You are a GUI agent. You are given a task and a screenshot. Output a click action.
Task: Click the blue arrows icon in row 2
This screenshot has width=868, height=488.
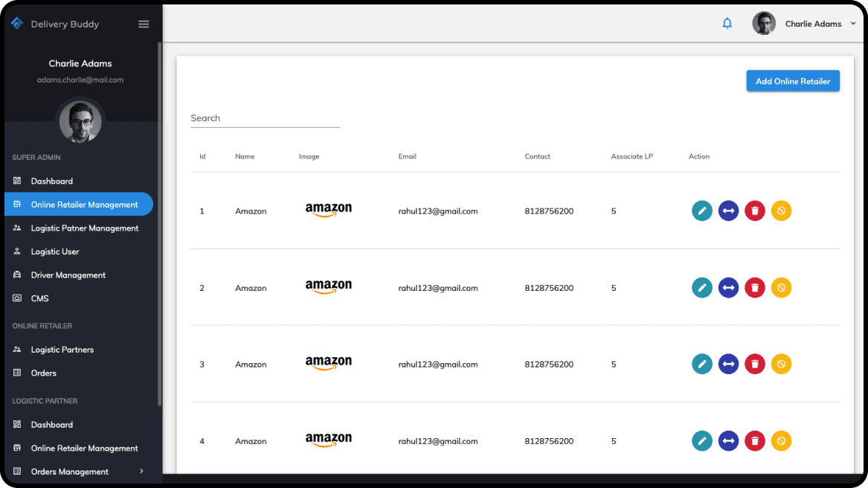(x=728, y=287)
